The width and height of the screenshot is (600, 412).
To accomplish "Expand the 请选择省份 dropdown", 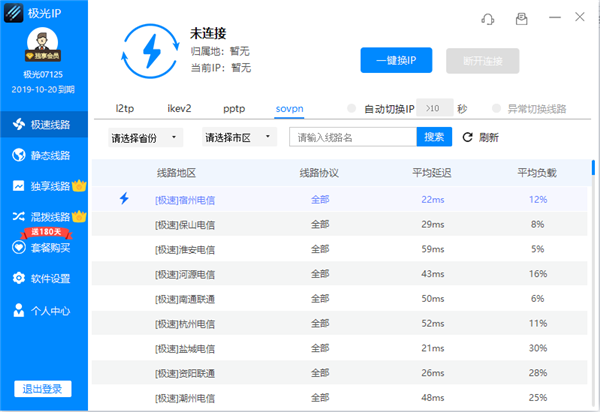I will 145,137.
